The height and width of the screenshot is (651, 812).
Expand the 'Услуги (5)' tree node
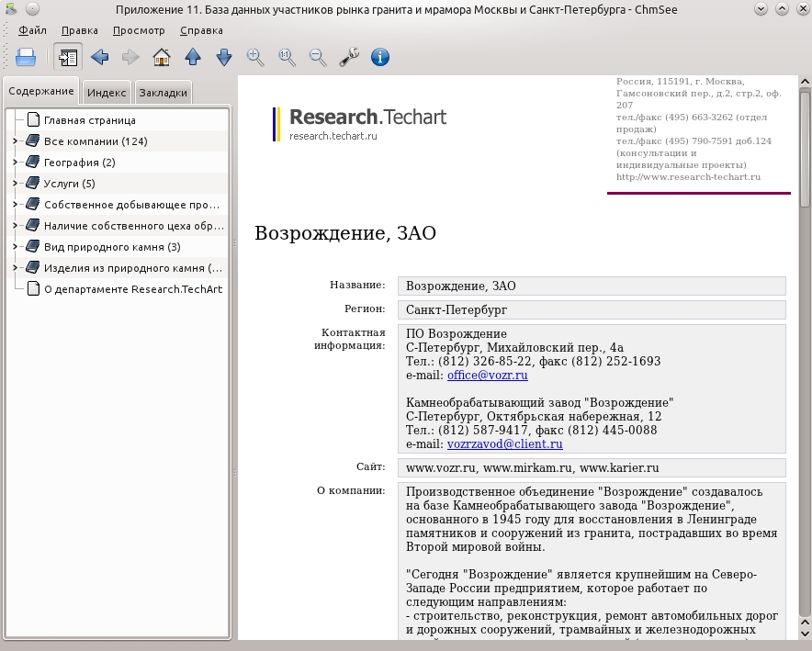(x=15, y=184)
